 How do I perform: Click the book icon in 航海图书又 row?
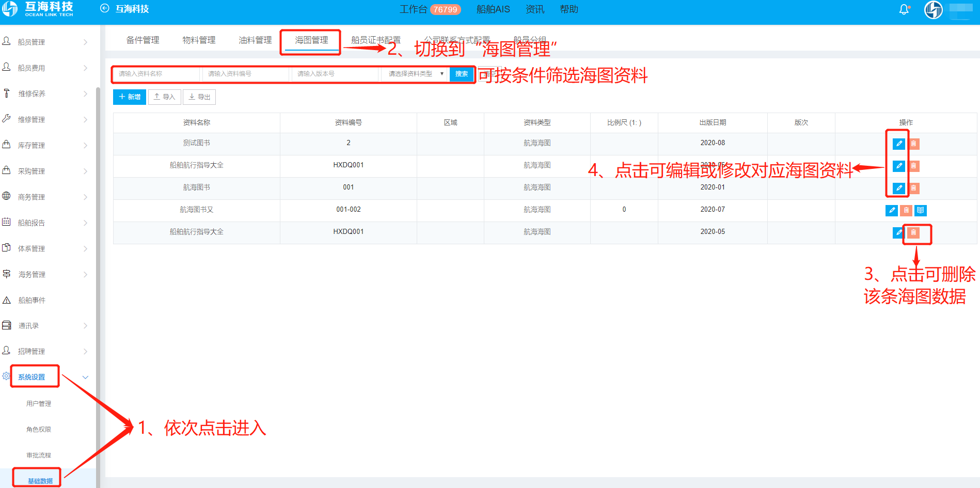(921, 210)
